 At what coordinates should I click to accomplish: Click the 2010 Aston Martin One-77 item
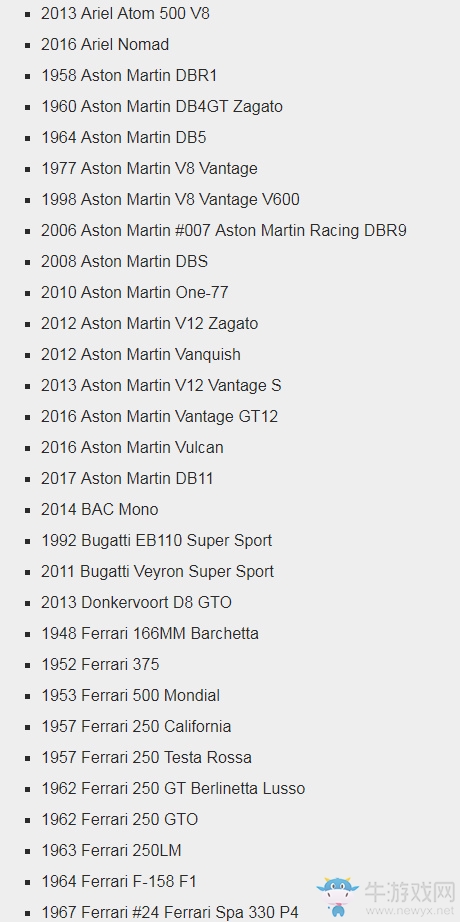coord(135,292)
